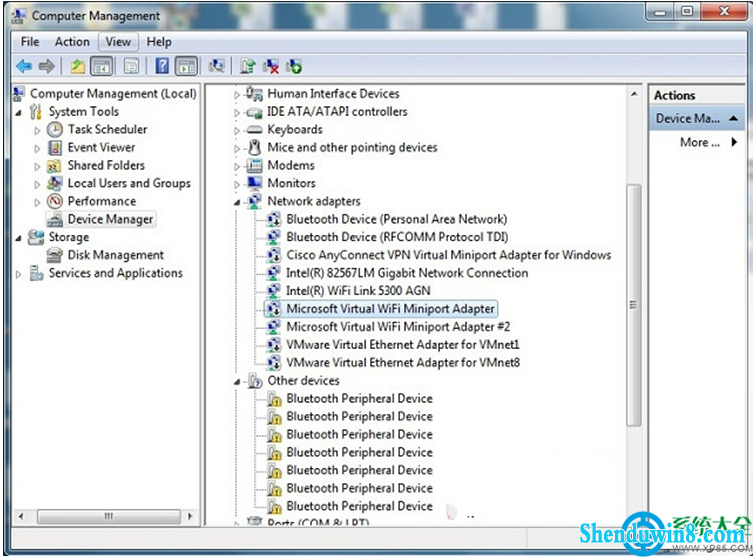Click the Monitors category icon
The width and height of the screenshot is (755, 559).
pyautogui.click(x=254, y=183)
